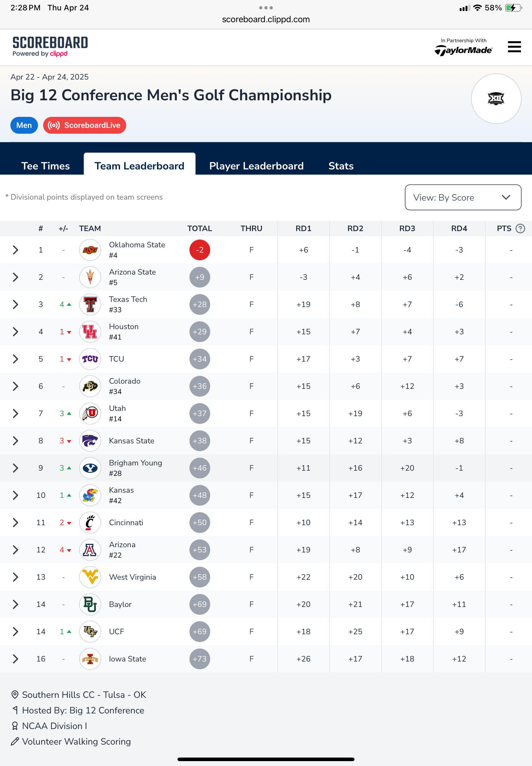The image size is (532, 766).
Task: Click the 'Southern Hills CC - Tulsa - OK' text
Action: point(84,695)
